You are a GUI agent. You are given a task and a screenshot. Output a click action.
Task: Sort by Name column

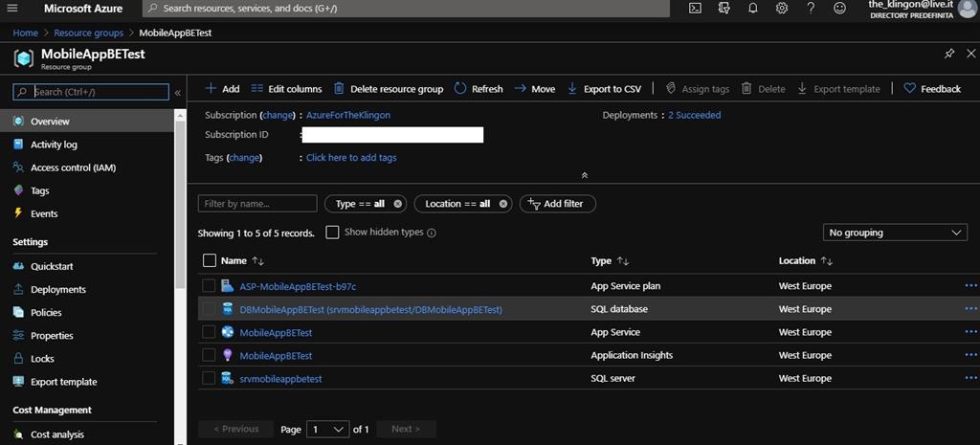click(x=242, y=260)
